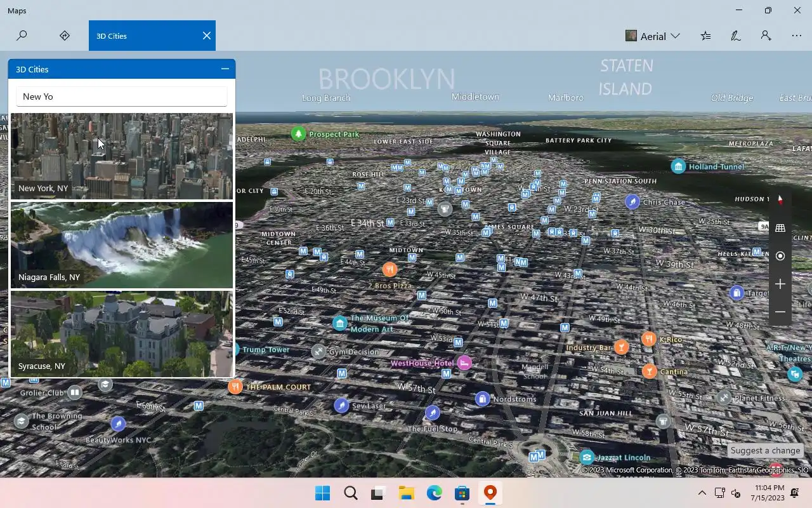The height and width of the screenshot is (508, 812).
Task: Open the account sign-in icon
Action: [766, 36]
